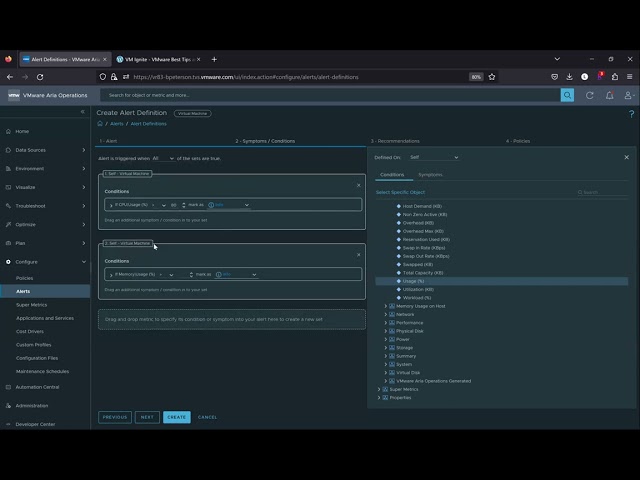Click the help question mark icon
Image resolution: width=640 pixels, height=480 pixels.
631,114
